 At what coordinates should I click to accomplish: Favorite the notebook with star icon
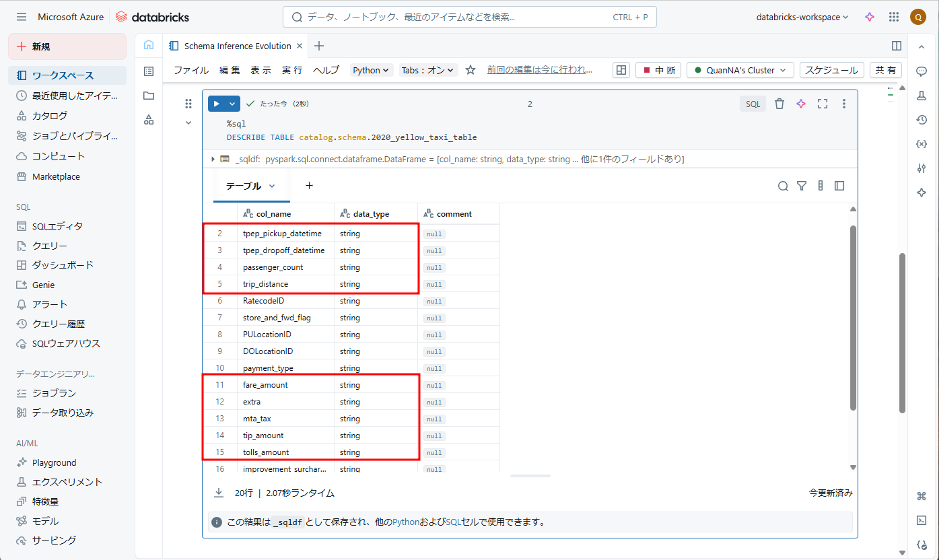pyautogui.click(x=471, y=70)
